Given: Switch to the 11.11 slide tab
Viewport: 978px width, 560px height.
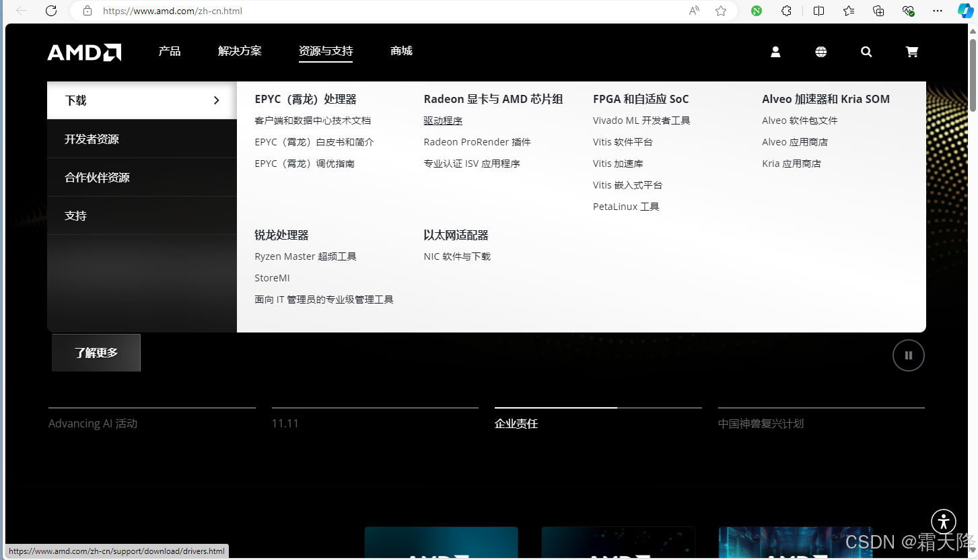Looking at the screenshot, I should 285,423.
